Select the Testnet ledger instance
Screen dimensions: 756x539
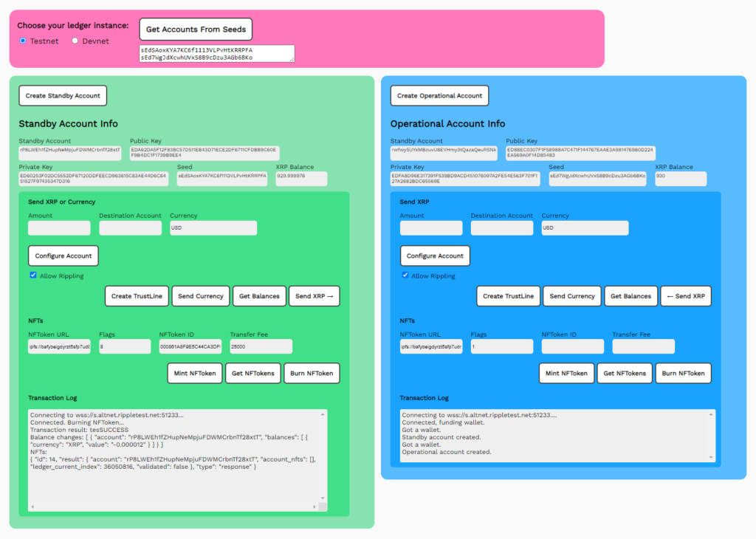[x=23, y=41]
